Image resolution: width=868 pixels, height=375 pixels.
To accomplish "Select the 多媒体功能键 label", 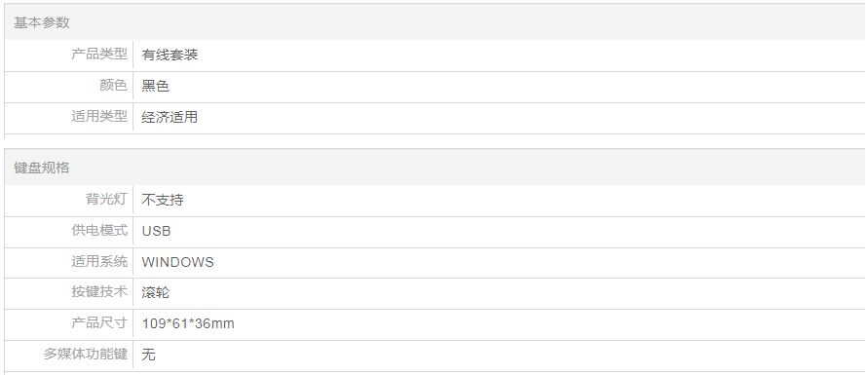I will 86,354.
